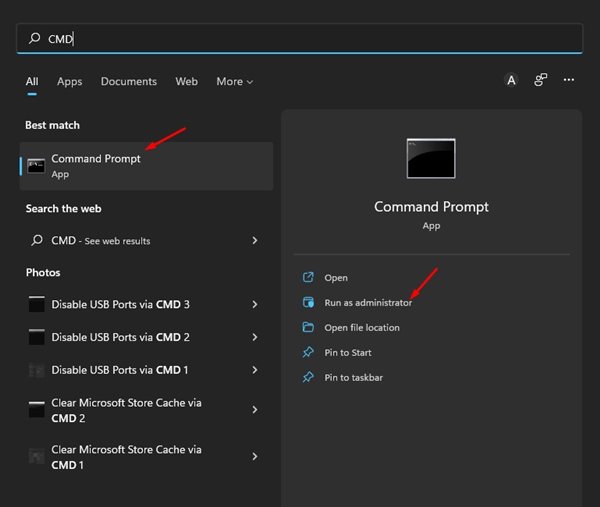Click the user account avatar icon

[x=511, y=81]
